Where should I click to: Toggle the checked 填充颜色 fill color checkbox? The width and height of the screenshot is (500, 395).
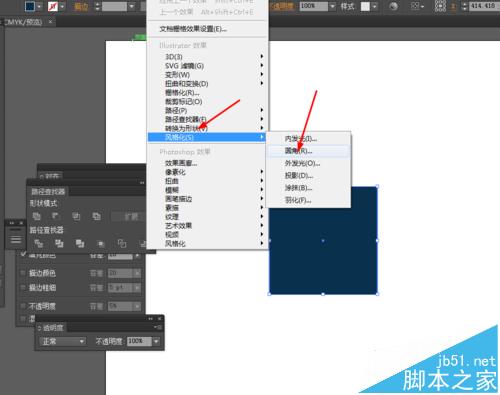click(x=23, y=254)
